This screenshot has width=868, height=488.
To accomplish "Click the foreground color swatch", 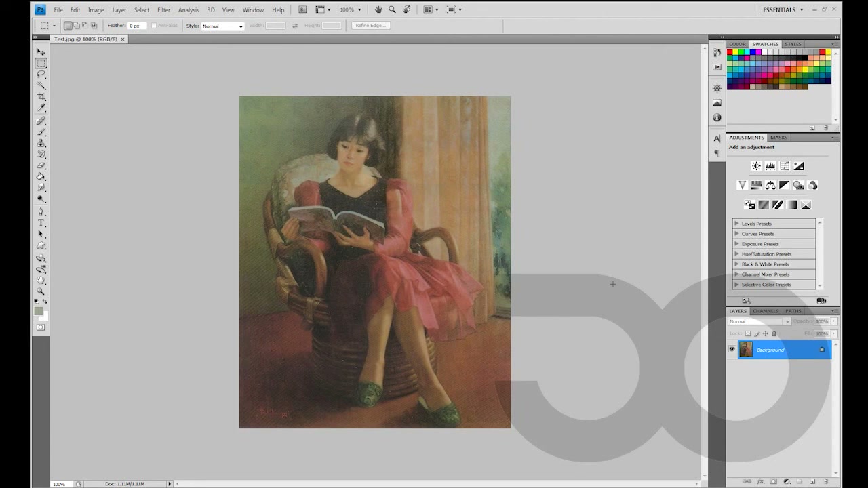I will pyautogui.click(x=39, y=311).
